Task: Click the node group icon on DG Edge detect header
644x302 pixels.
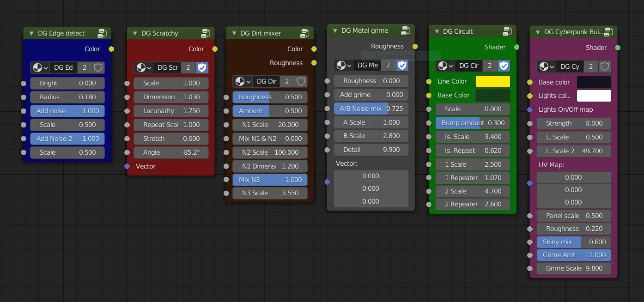Action: pos(102,33)
